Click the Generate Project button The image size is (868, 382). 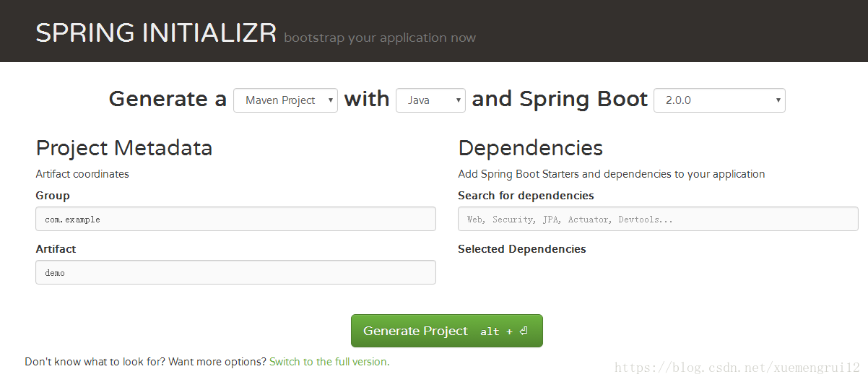[446, 331]
